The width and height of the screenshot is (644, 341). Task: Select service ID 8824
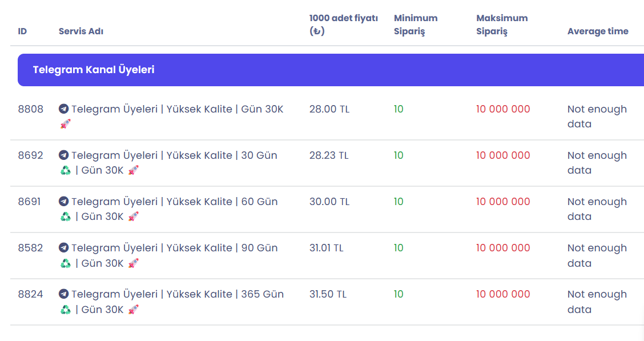31,294
